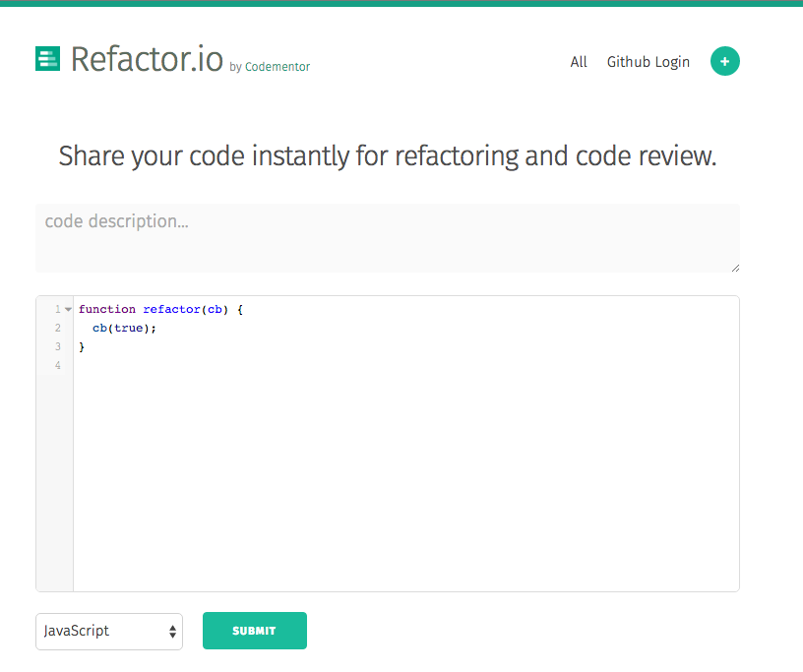Click line number 2 in the gutter
The image size is (803, 672).
(x=56, y=328)
